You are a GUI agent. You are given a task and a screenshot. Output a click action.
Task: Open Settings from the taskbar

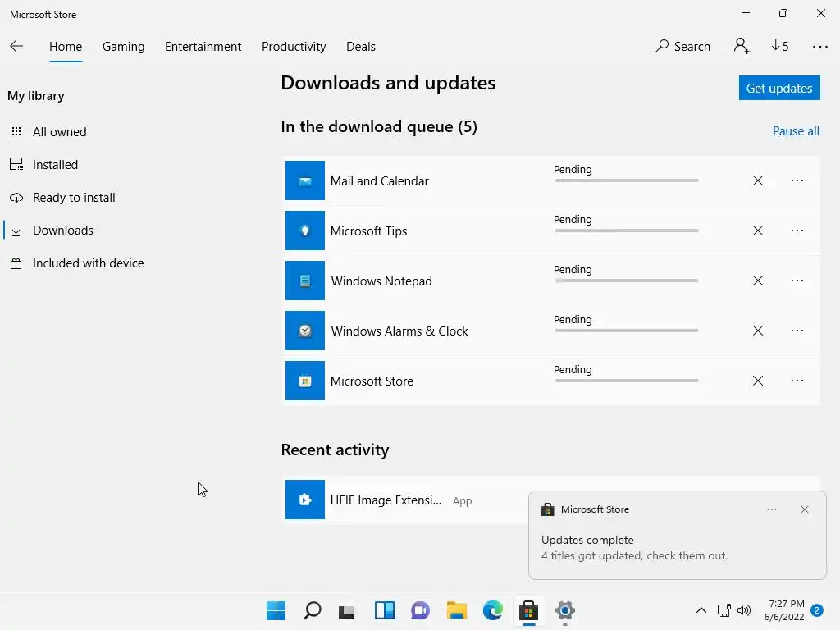coord(564,610)
